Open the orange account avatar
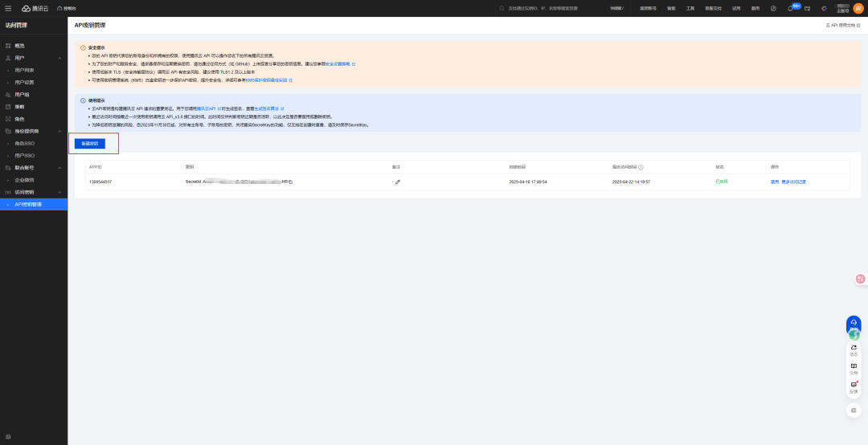 click(858, 8)
